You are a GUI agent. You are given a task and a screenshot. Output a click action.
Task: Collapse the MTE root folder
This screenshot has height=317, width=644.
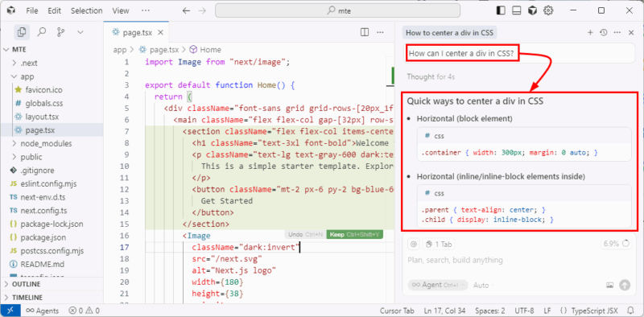pos(52,49)
